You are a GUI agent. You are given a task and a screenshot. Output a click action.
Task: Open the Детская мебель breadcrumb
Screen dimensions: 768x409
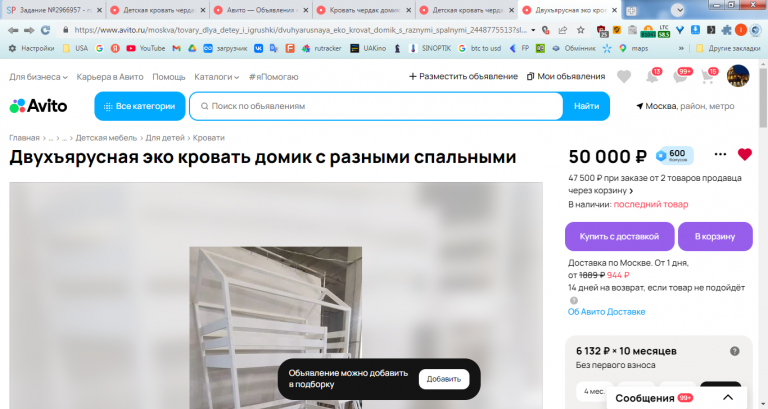[106, 138]
